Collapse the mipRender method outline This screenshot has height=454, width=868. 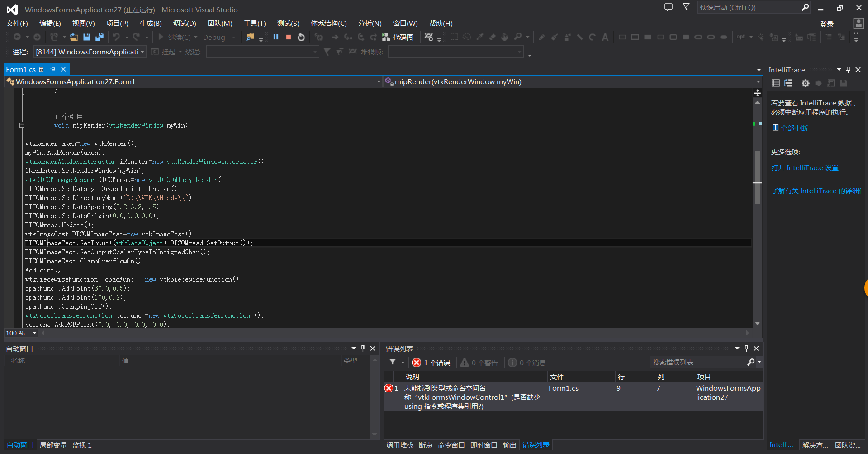[x=22, y=125]
